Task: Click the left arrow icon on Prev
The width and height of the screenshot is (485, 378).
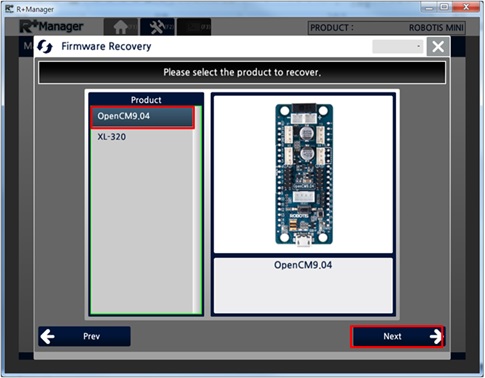Action: pos(48,336)
